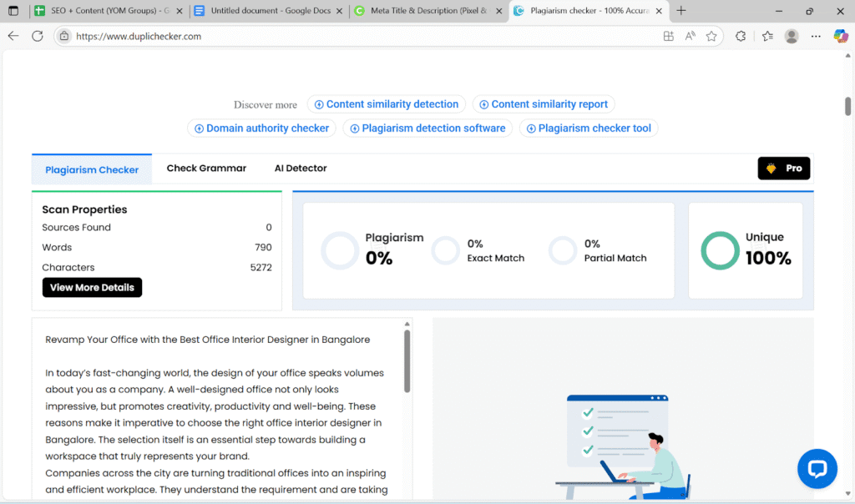The height and width of the screenshot is (504, 855).
Task: Click the address bar URL field
Action: 334,36
